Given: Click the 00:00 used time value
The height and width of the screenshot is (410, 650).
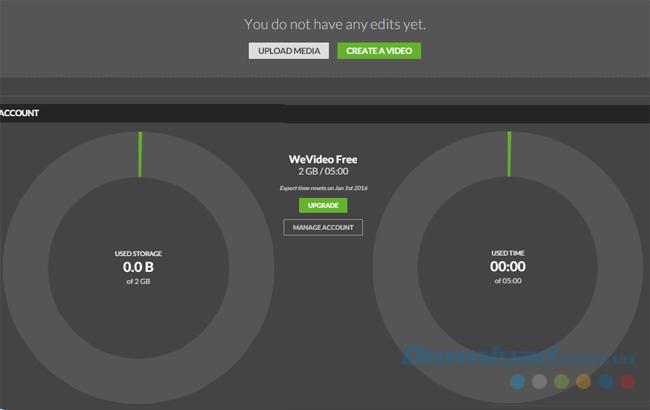Looking at the screenshot, I should tap(508, 267).
